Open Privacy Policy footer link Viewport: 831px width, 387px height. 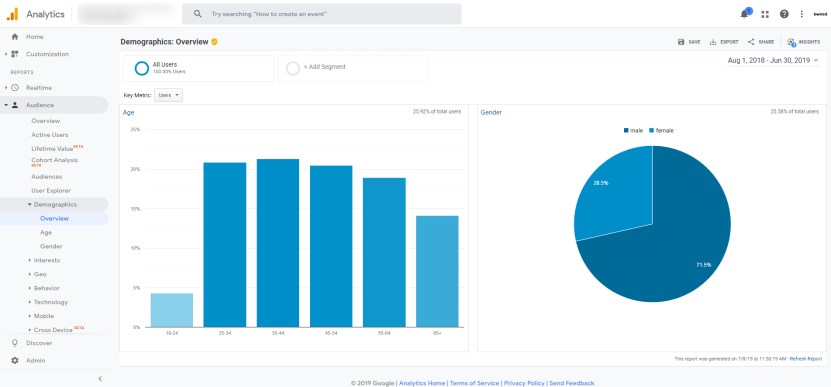click(524, 383)
